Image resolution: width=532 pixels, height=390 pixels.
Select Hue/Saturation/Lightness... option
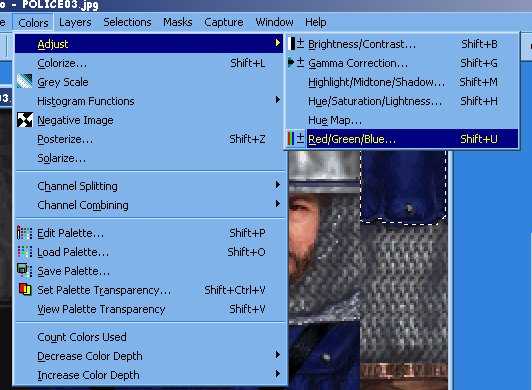tap(402, 101)
